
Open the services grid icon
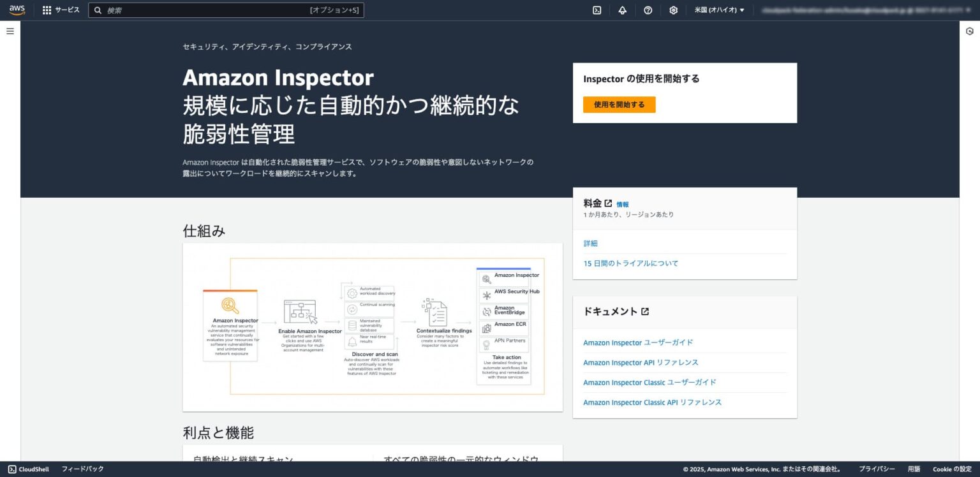[45, 10]
